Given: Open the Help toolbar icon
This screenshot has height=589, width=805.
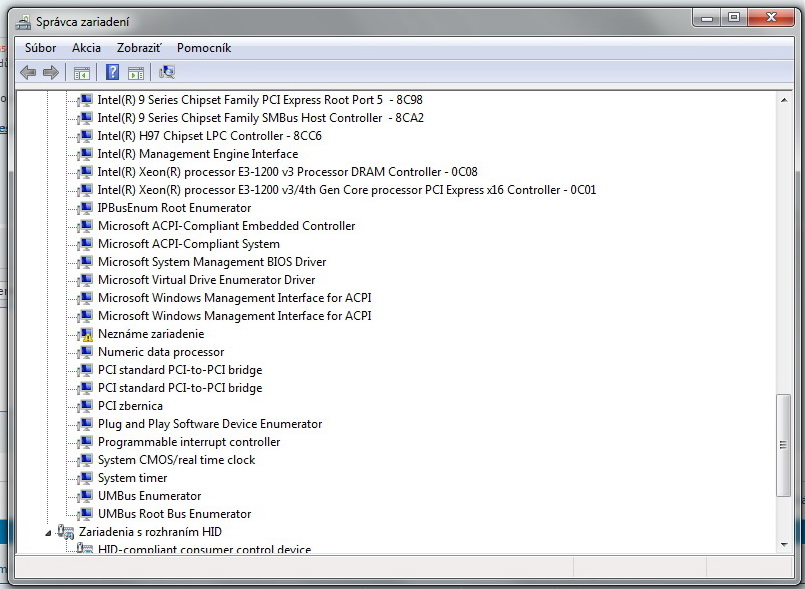Looking at the screenshot, I should (112, 72).
